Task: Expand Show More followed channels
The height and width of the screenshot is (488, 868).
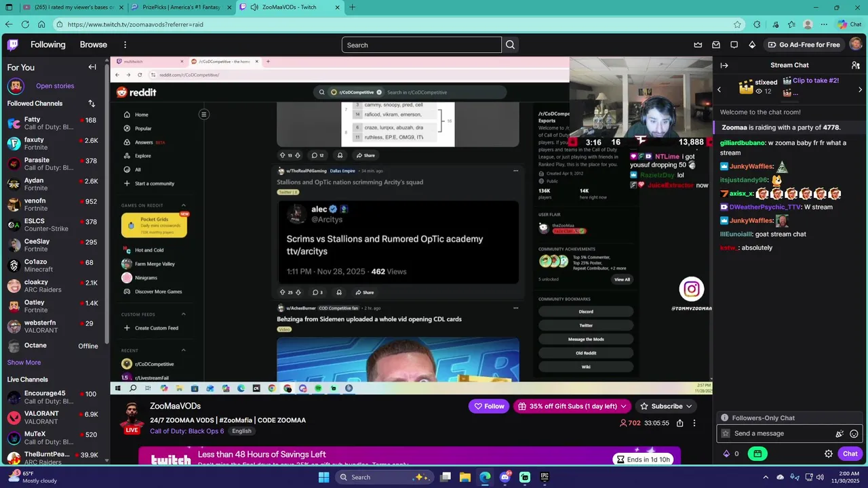Action: pyautogui.click(x=24, y=363)
